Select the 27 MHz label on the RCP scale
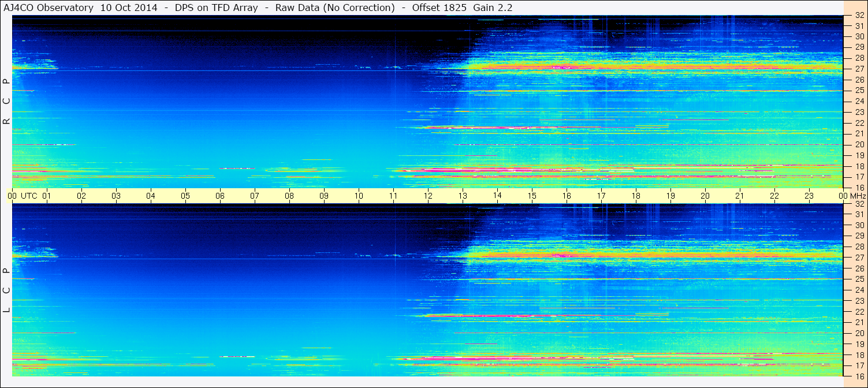This screenshot has height=388, width=868. point(859,69)
